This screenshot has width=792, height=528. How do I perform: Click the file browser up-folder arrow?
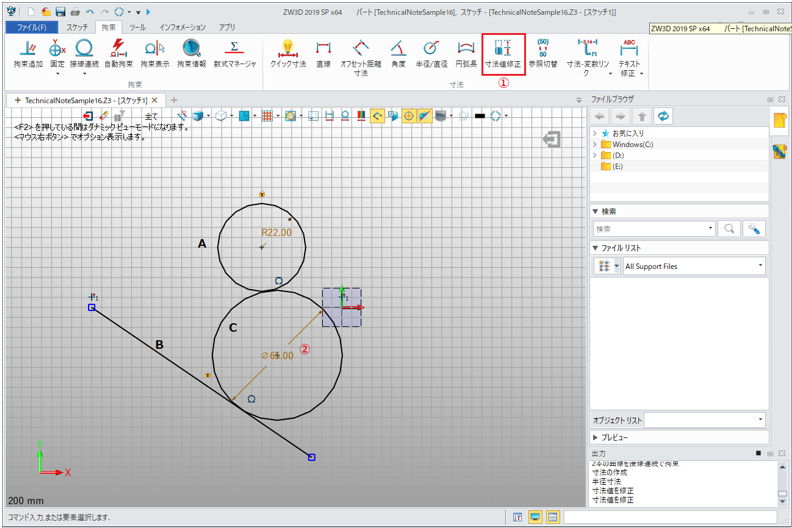click(x=641, y=117)
